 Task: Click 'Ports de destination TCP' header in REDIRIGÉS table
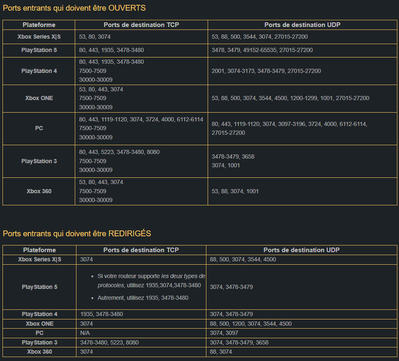[x=141, y=250]
